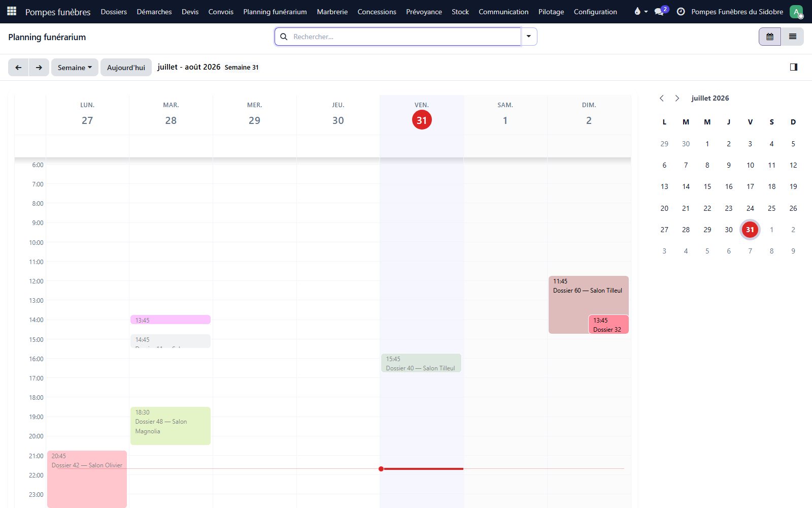Click Pompes Funèbres du Sidobre company switcher

click(x=737, y=11)
